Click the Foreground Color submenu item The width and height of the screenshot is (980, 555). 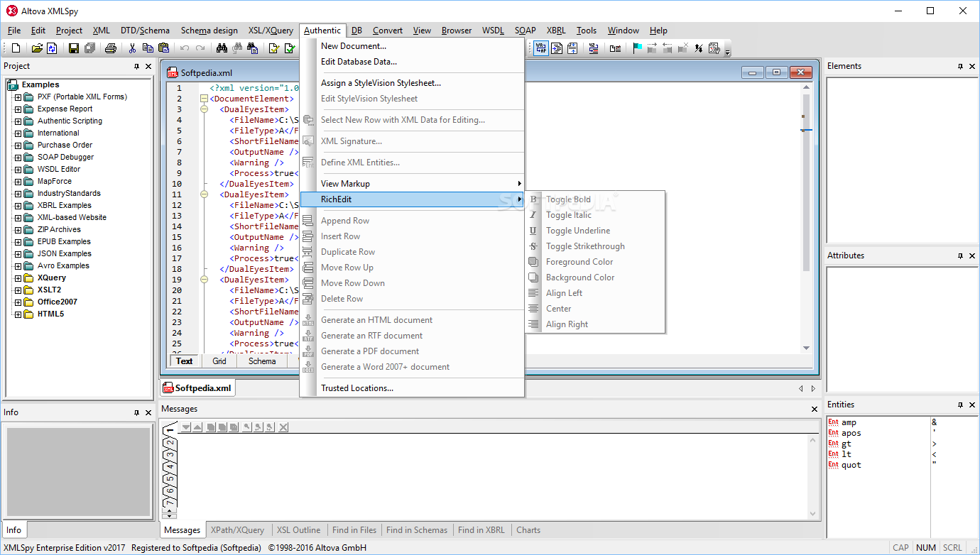coord(595,262)
